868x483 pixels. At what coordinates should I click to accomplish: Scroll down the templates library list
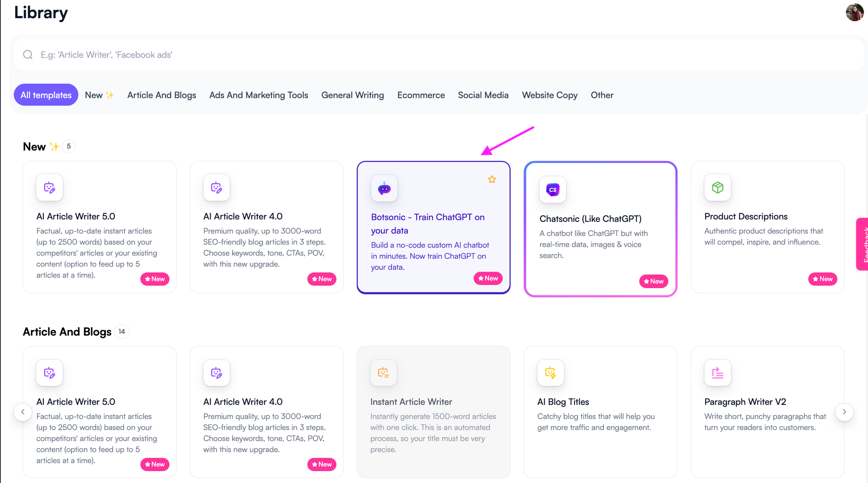click(x=845, y=411)
